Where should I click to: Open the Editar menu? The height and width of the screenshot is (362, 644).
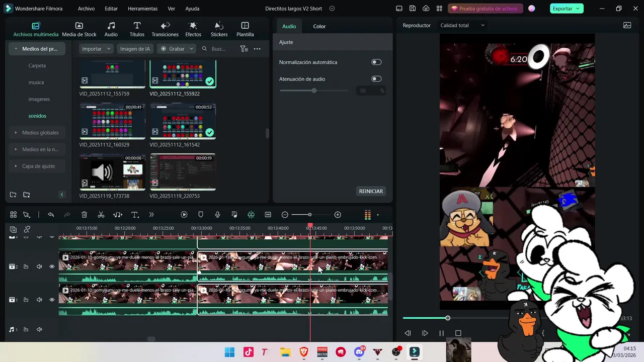[x=111, y=9]
